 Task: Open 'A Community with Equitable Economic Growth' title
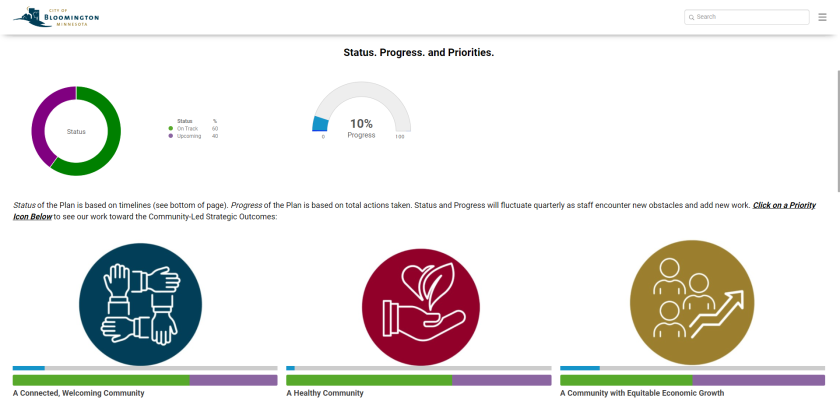click(640, 394)
